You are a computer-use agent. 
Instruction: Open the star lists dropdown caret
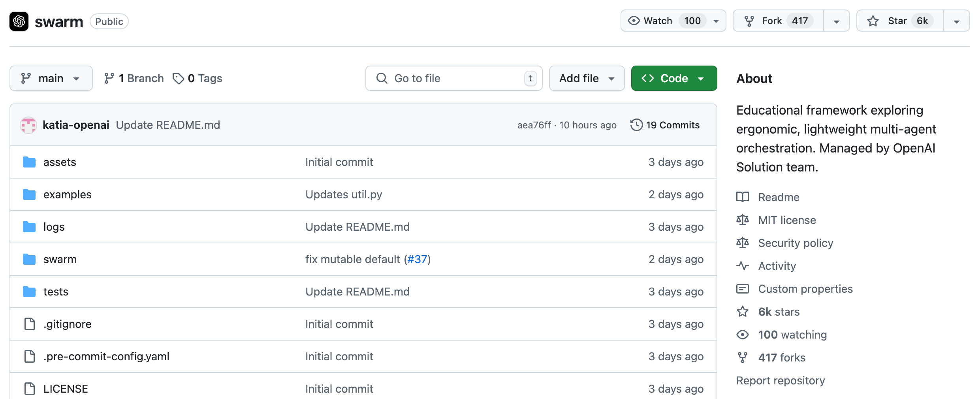pyautogui.click(x=956, y=21)
